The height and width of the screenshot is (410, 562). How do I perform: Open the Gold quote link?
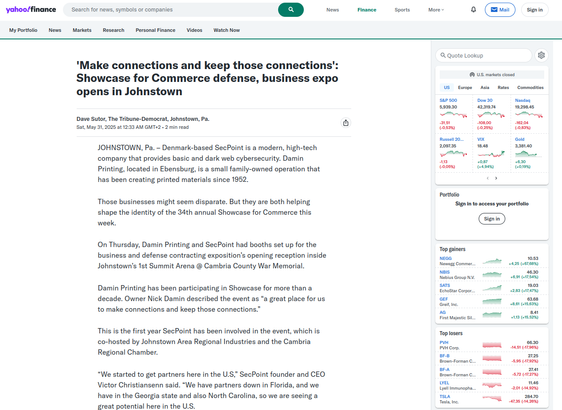520,139
